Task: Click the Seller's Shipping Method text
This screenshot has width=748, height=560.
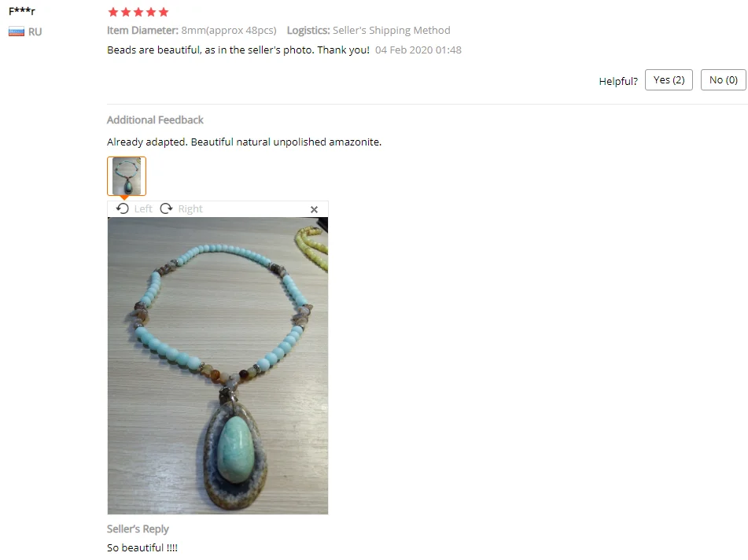Action: [x=391, y=31]
